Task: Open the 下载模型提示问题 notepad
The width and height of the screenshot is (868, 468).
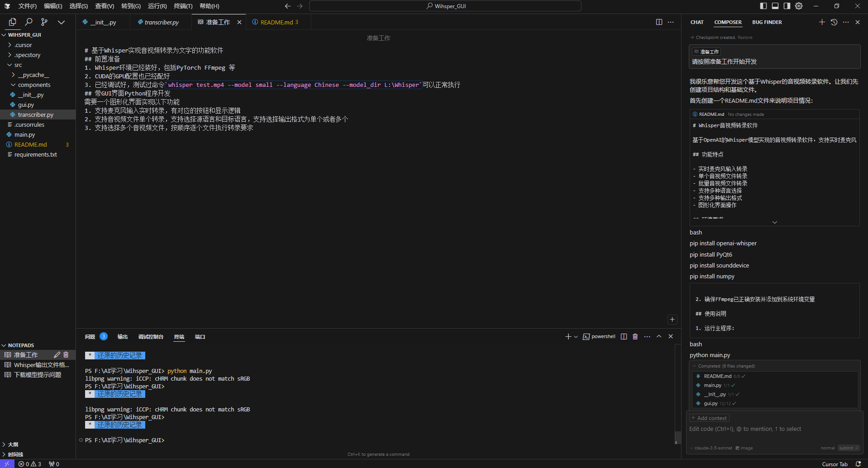Action: tap(38, 375)
